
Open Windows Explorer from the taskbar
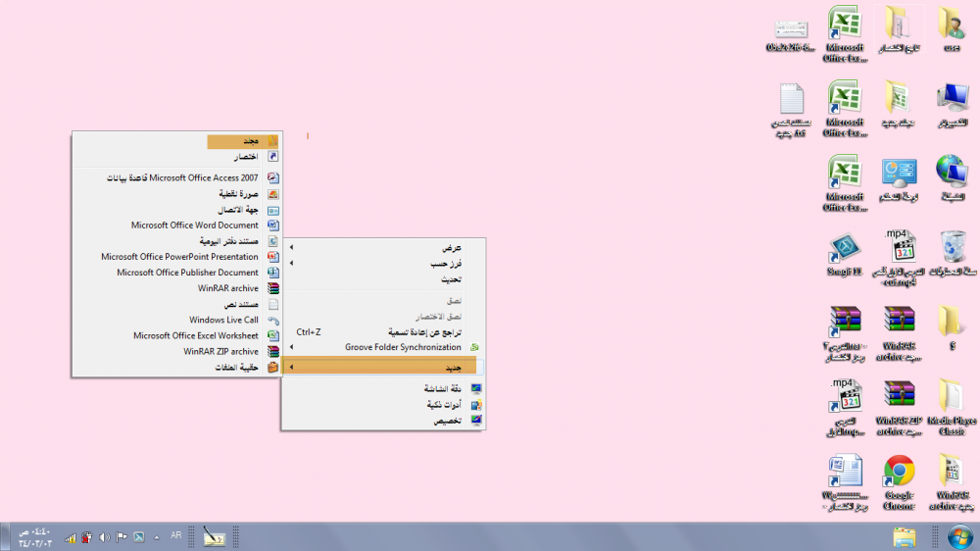[x=904, y=536]
